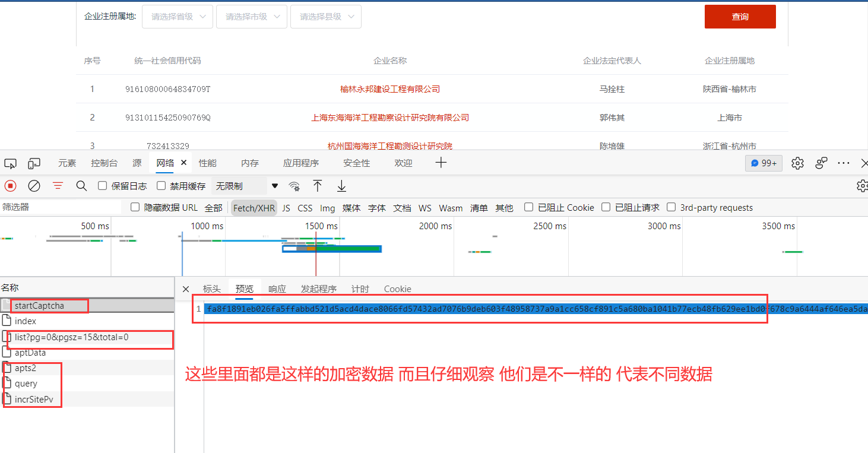Screen dimensions: 868x453
Task: Switch to 内存 panel tab
Action: coord(250,163)
